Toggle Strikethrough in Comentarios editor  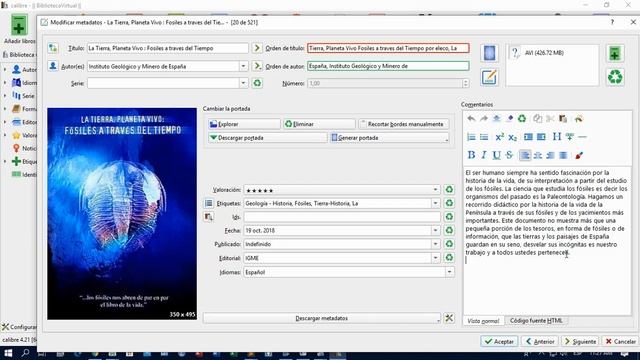509,155
